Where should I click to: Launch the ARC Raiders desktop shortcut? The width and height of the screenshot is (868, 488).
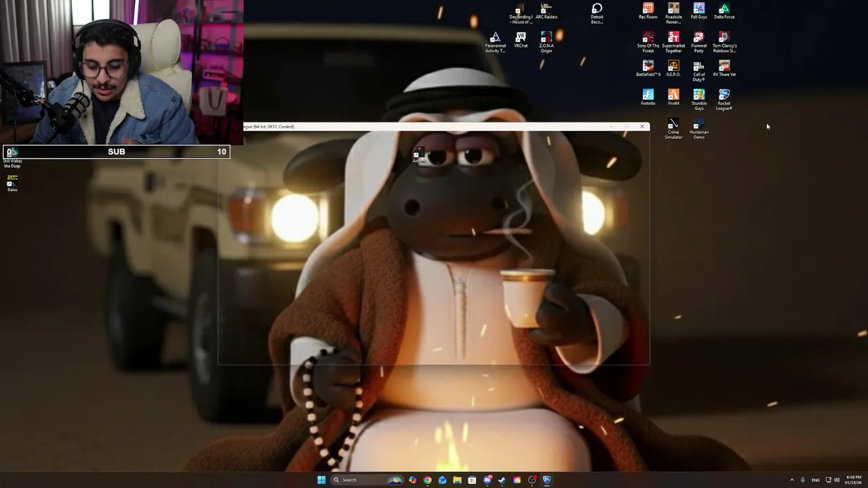pyautogui.click(x=547, y=12)
